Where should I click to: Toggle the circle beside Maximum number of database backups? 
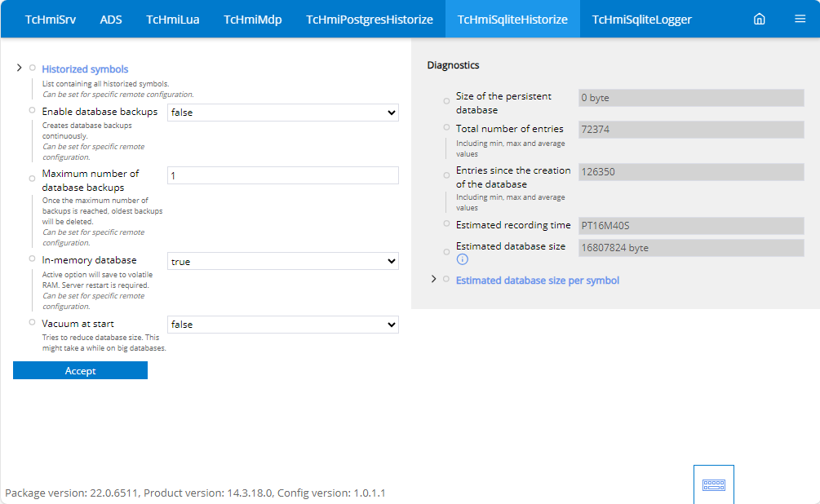tap(32, 179)
